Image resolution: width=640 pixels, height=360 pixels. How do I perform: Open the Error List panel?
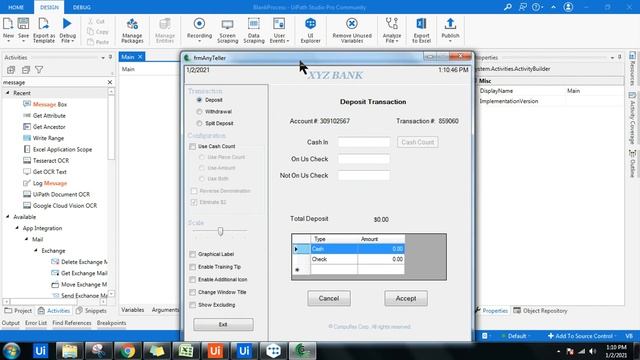tap(36, 323)
